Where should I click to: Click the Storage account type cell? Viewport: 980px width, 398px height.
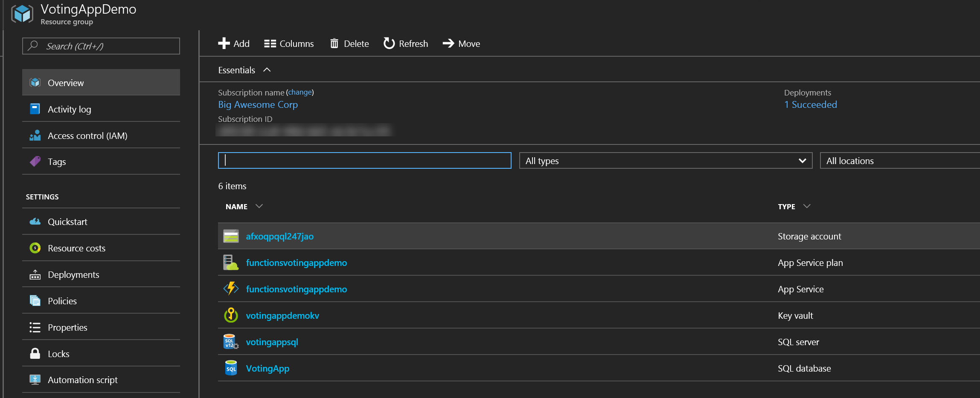[x=809, y=236]
